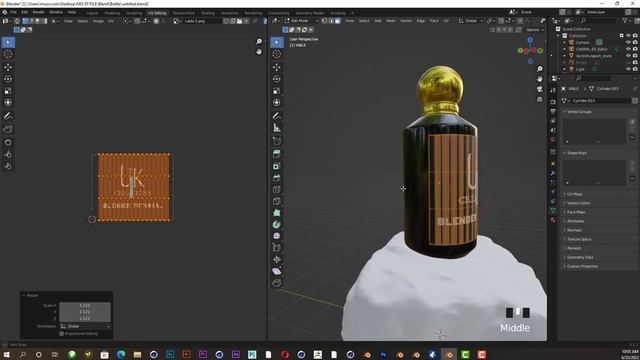The width and height of the screenshot is (640, 360).
Task: Select the Grab sculpt tool in UV editor
Action: (x=8, y=142)
